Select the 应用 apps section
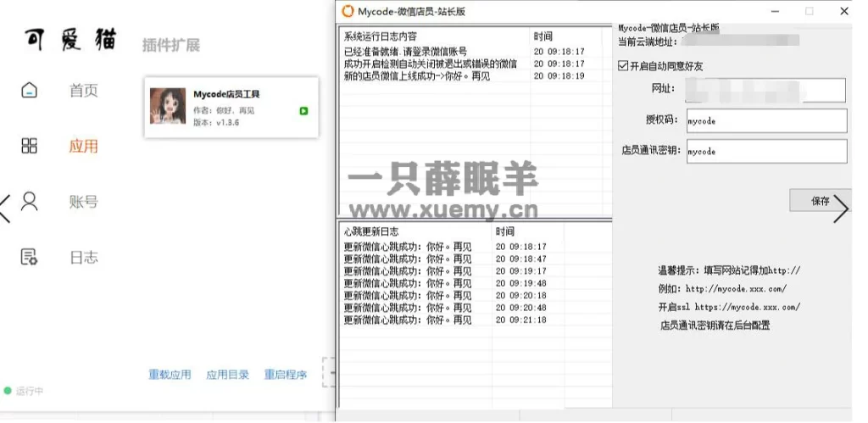The height and width of the screenshot is (423, 868). tap(84, 146)
